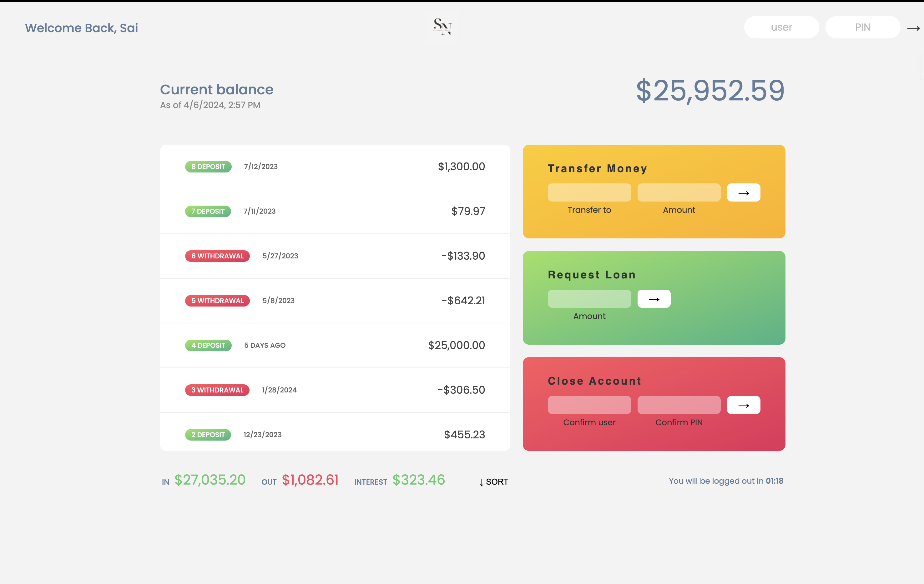
Task: Click the -$306.50 transaction amount
Action: point(461,390)
